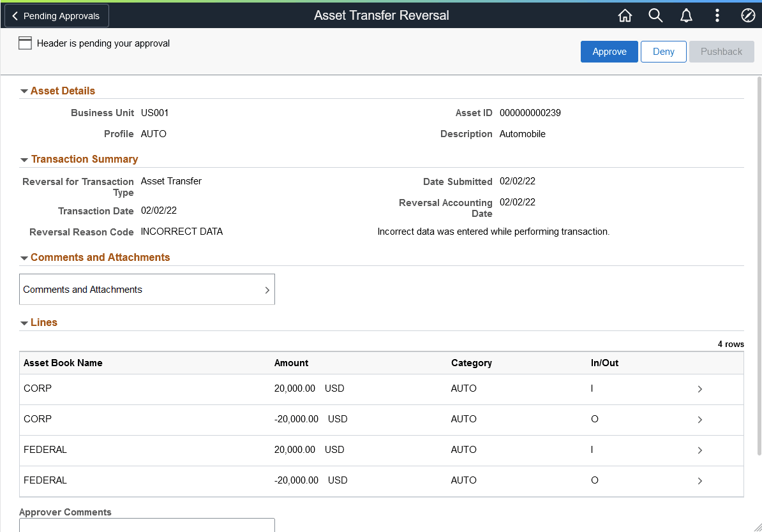Screen dimensions: 762x532
Task: Open the Actions menu (three dots)
Action: point(717,15)
